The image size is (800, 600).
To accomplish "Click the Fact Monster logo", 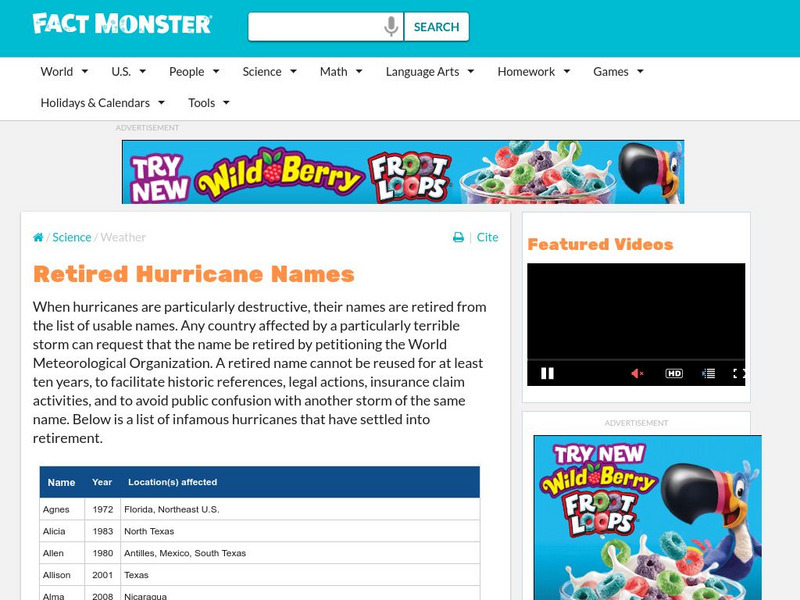I will click(x=121, y=24).
